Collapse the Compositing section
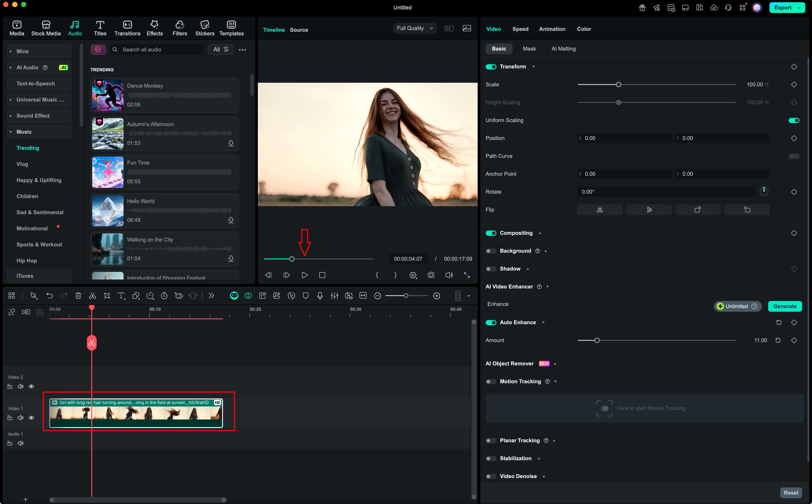 540,233
